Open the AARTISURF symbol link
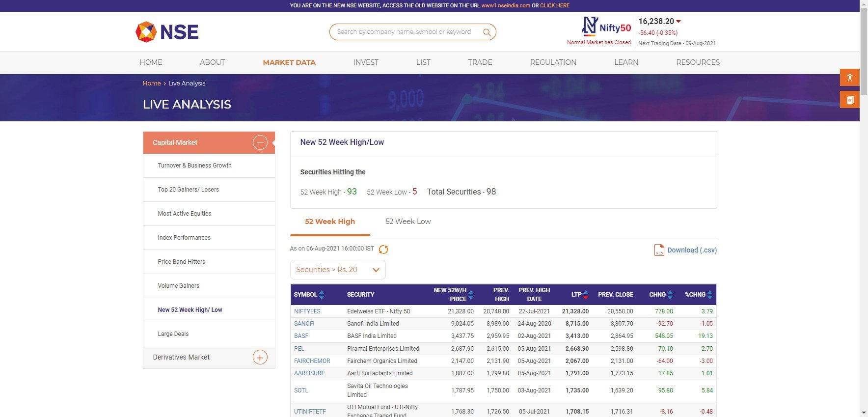Viewport: 868px width, 417px height. (x=309, y=373)
